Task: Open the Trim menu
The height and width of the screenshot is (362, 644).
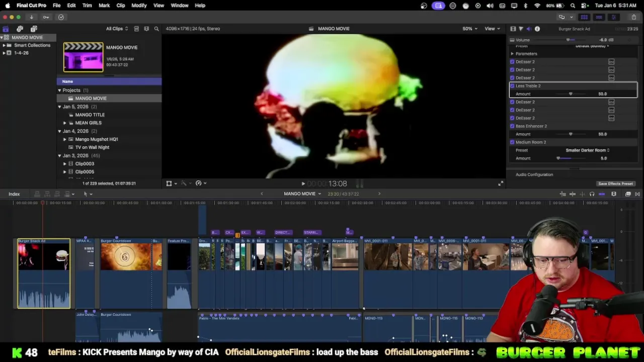Action: [x=87, y=6]
